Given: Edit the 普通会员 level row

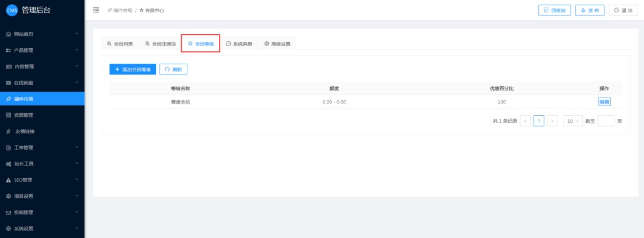Looking at the screenshot, I should click(x=604, y=102).
